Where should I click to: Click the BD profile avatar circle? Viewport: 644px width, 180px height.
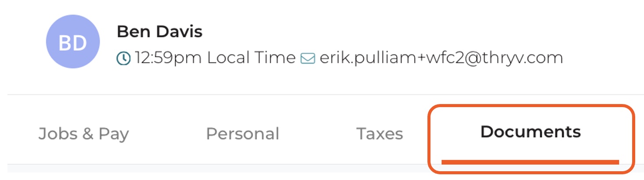coord(73,42)
